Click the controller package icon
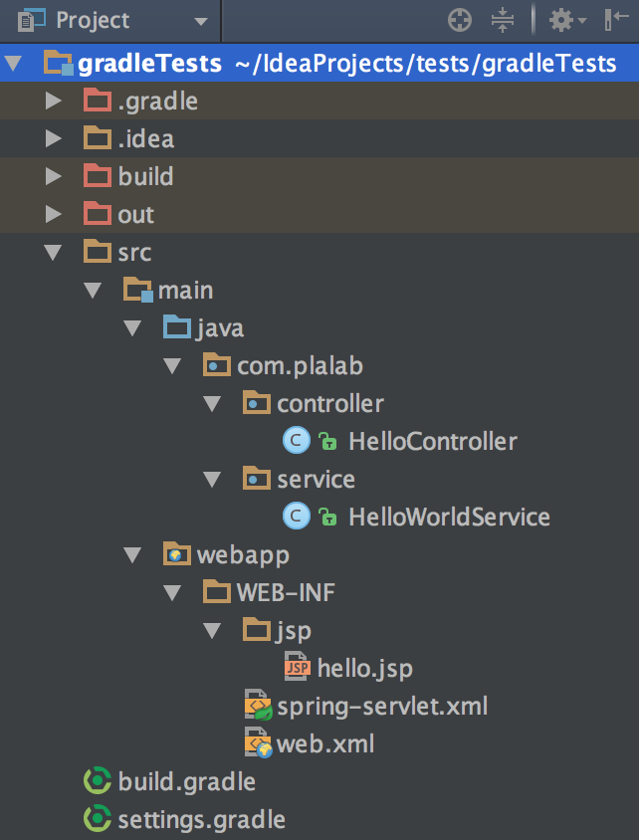The image size is (639, 840). (257, 403)
